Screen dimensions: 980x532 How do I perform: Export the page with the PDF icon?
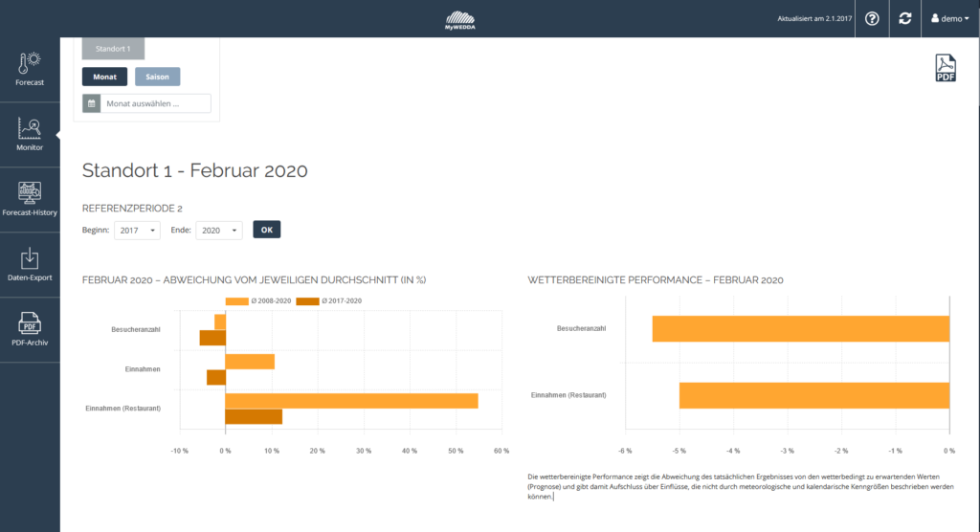click(945, 69)
